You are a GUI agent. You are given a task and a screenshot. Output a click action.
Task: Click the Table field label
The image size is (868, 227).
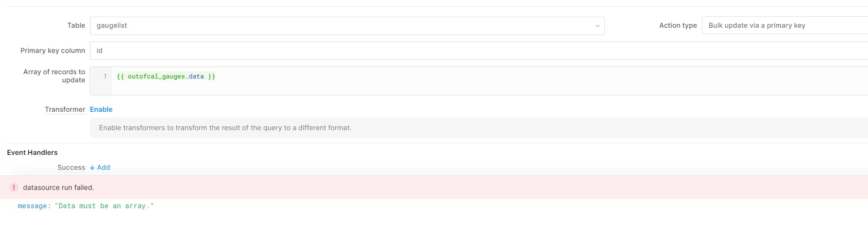76,26
